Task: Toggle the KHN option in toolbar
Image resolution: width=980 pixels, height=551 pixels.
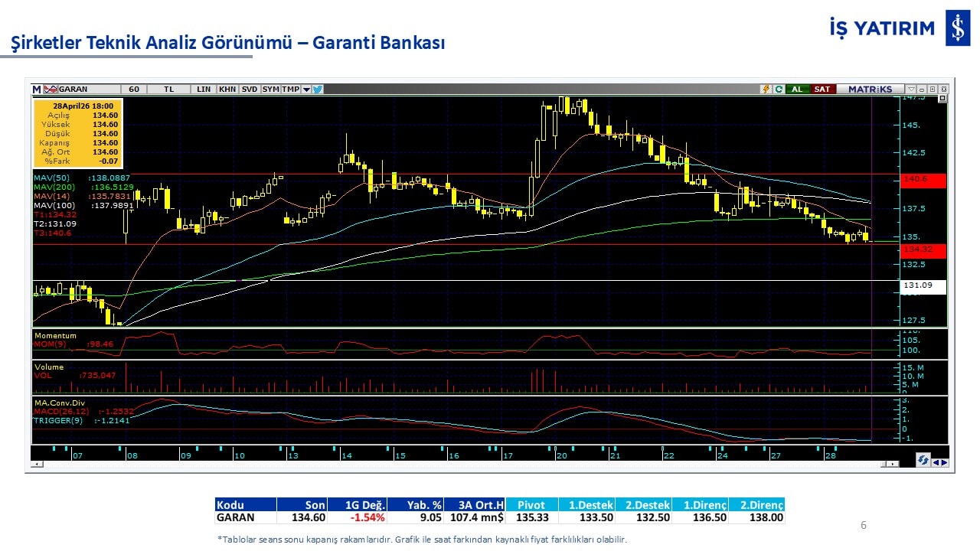Action: 227,89
